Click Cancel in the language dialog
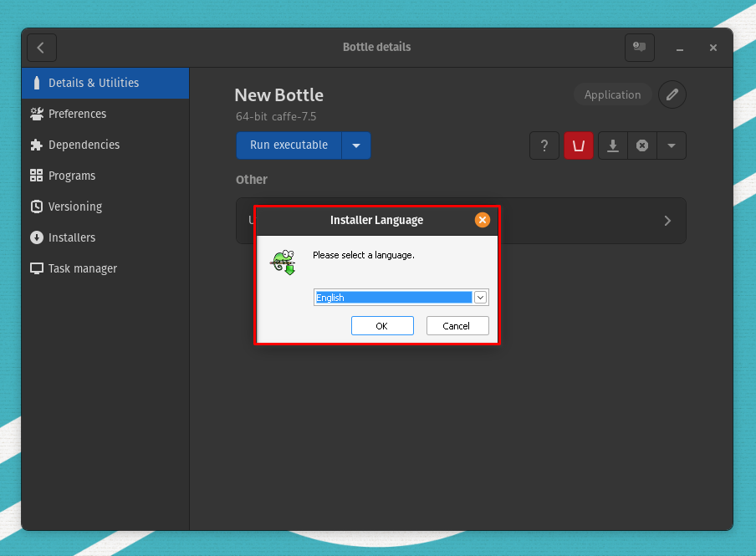 pos(457,326)
